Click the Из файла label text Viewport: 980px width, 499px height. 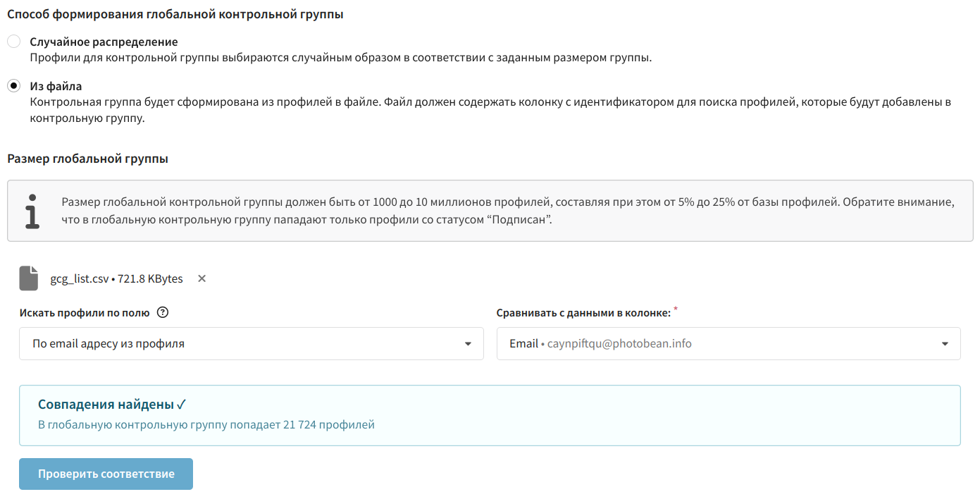point(56,87)
